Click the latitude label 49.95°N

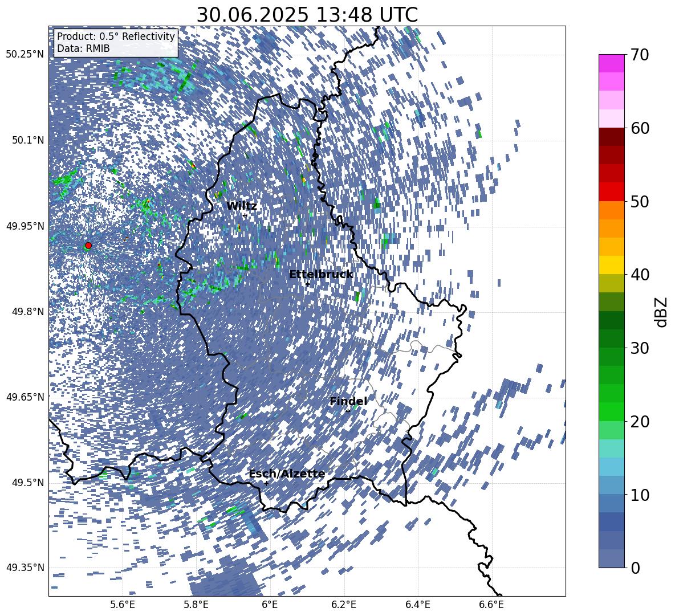[x=25, y=226]
